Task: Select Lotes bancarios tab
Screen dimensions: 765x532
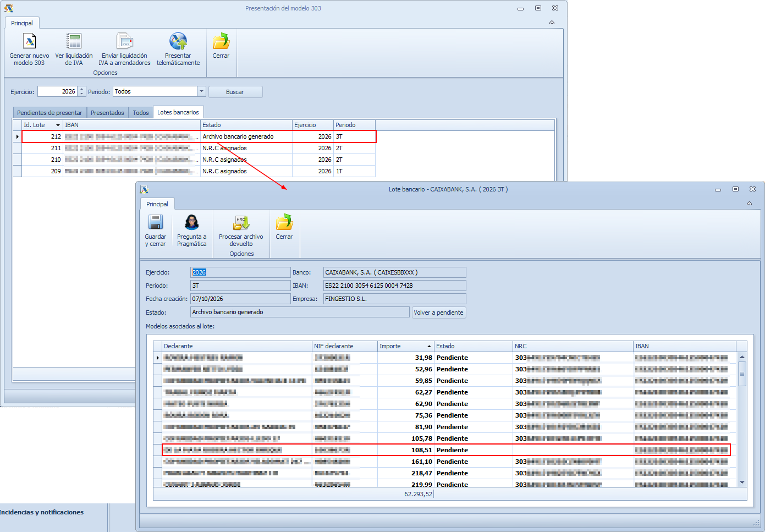Action: click(x=178, y=112)
